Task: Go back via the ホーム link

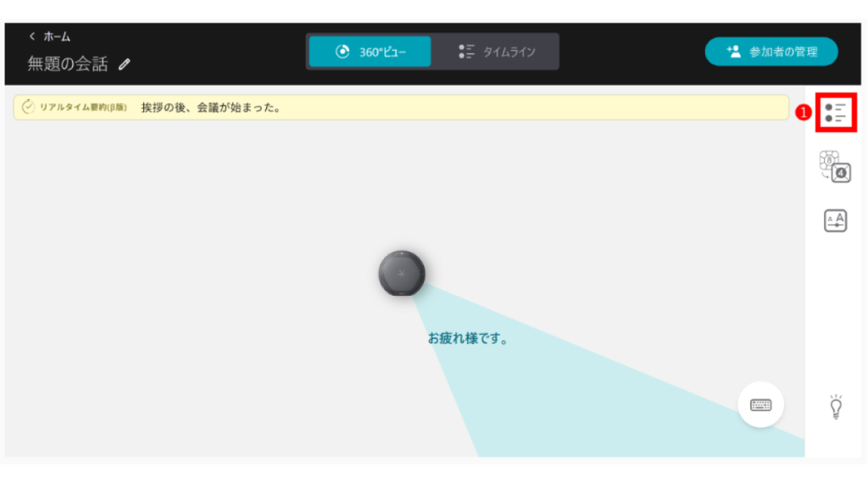Action: [x=57, y=36]
